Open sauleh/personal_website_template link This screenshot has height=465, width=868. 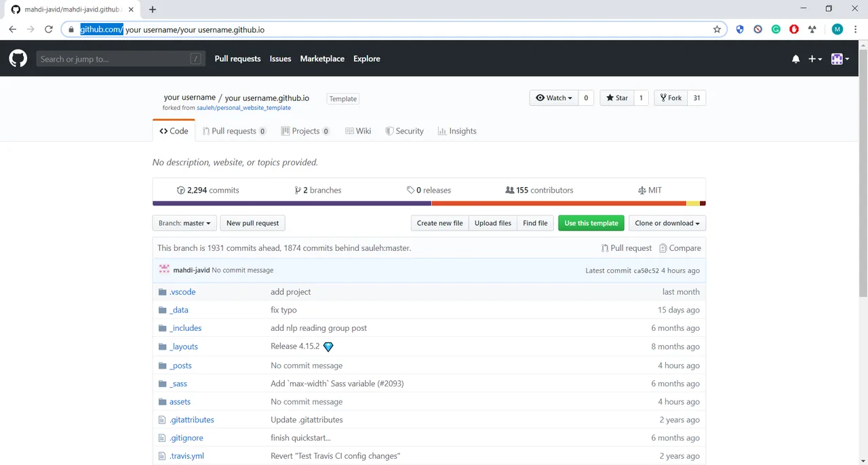tap(243, 108)
